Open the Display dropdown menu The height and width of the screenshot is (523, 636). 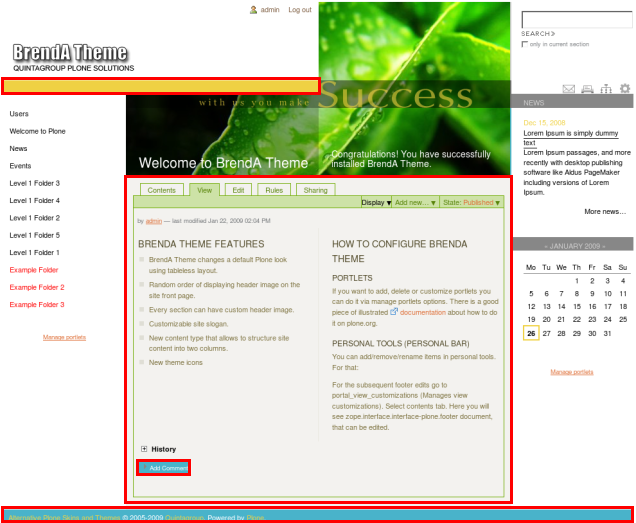pos(376,202)
